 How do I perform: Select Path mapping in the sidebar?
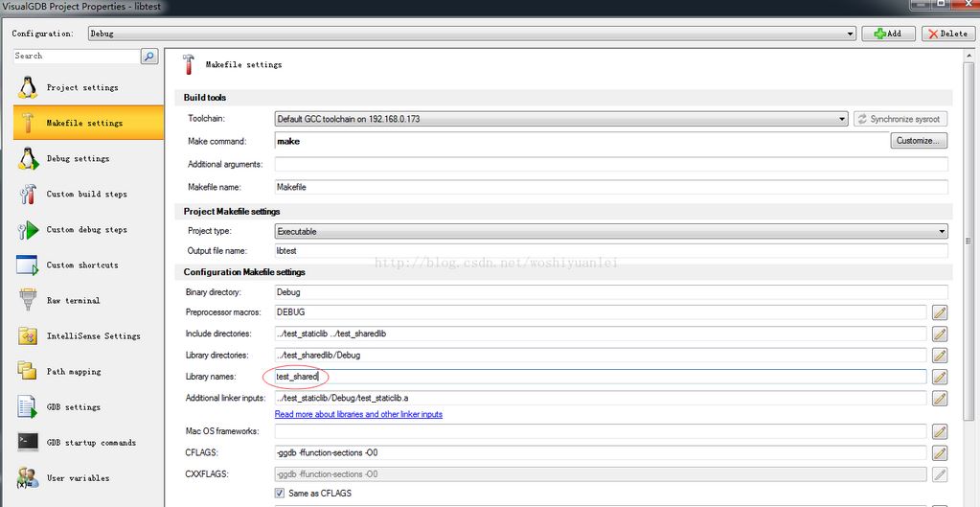[x=74, y=372]
